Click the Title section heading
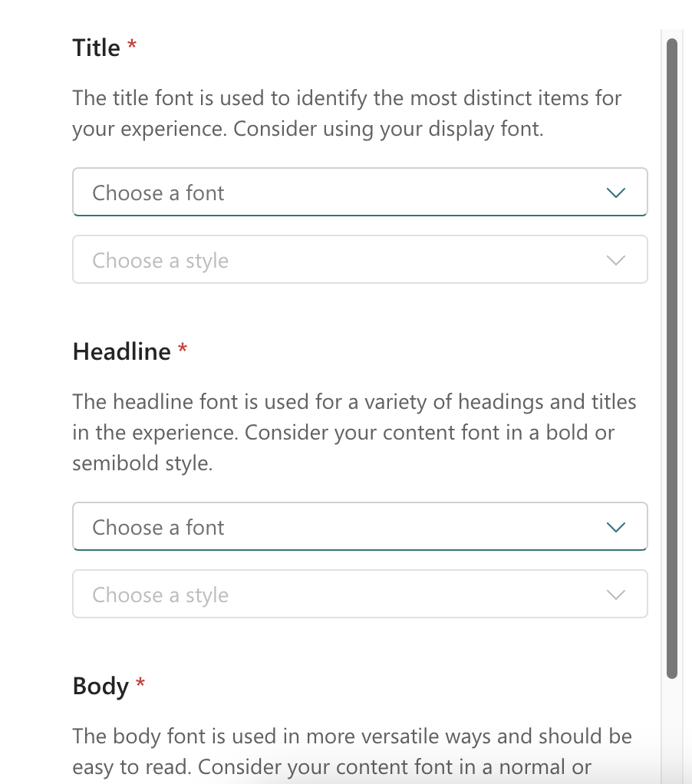The height and width of the screenshot is (784, 692). tap(97, 48)
